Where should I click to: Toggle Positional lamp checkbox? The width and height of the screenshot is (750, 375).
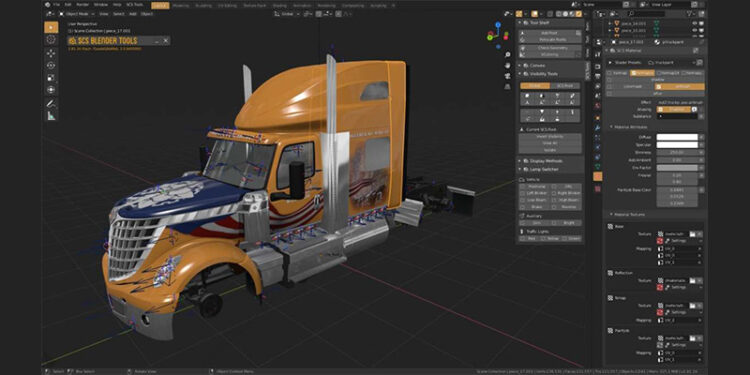[x=522, y=187]
